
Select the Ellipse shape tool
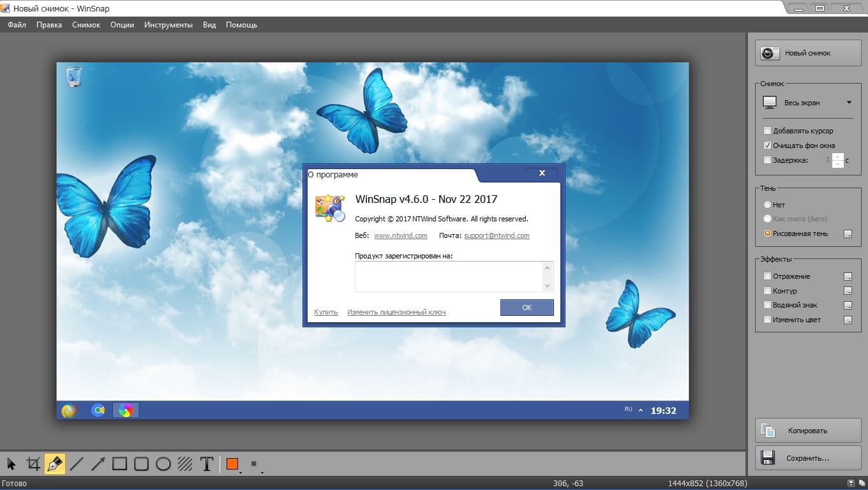point(163,464)
